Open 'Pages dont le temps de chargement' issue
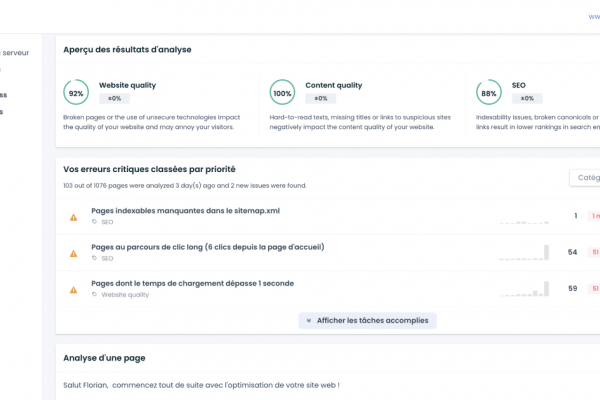The image size is (600, 400). point(192,283)
